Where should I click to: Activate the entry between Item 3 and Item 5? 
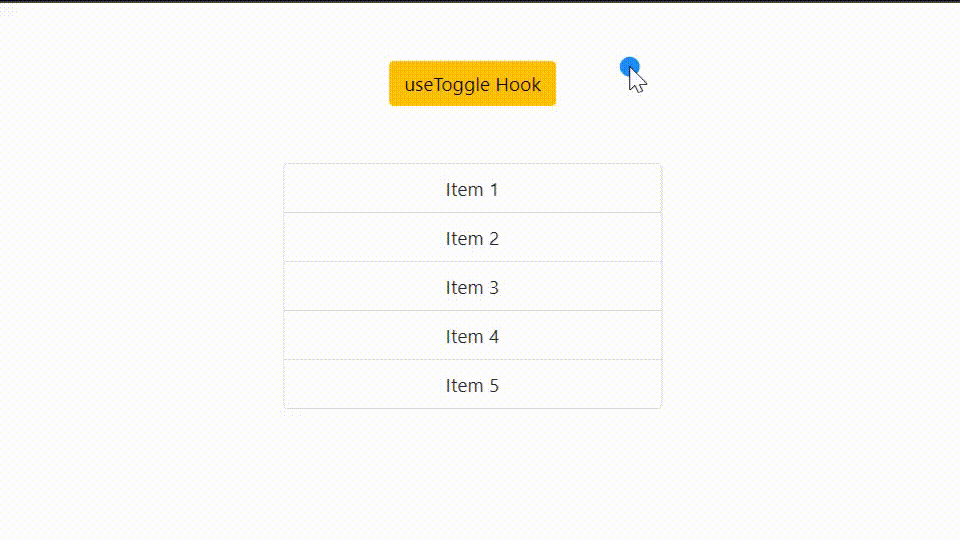tap(472, 336)
